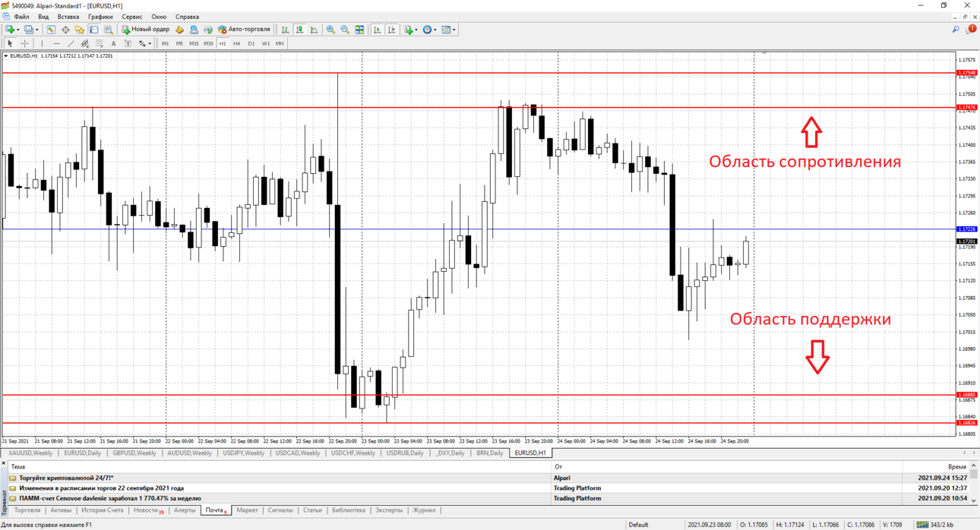The image size is (980, 530).
Task: Open the Торговля terminal tab
Action: tap(27, 510)
